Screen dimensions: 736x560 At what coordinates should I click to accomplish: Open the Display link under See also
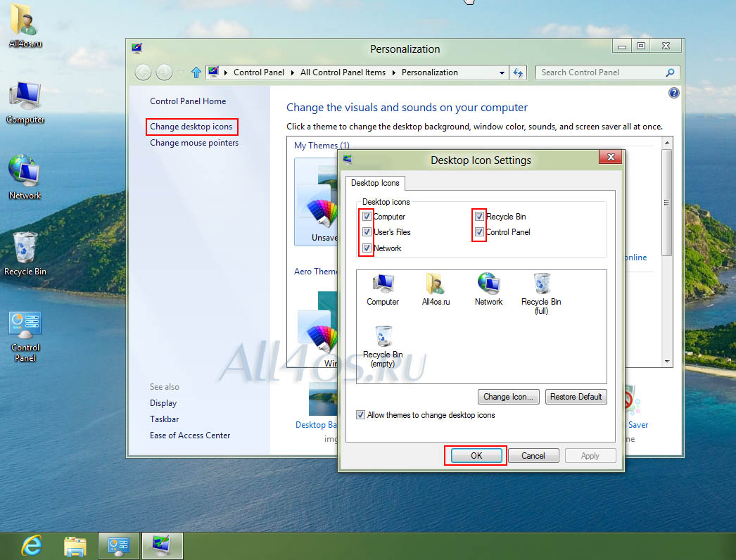point(163,403)
